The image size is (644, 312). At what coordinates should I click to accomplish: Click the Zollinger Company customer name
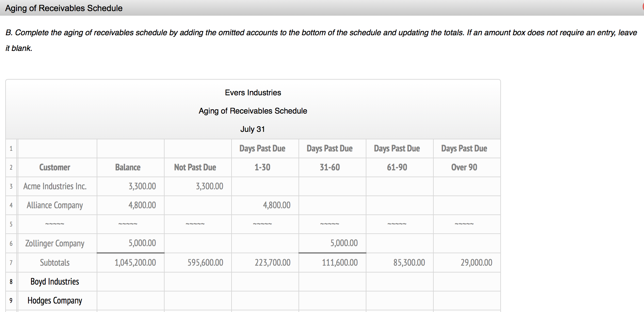coord(55,243)
